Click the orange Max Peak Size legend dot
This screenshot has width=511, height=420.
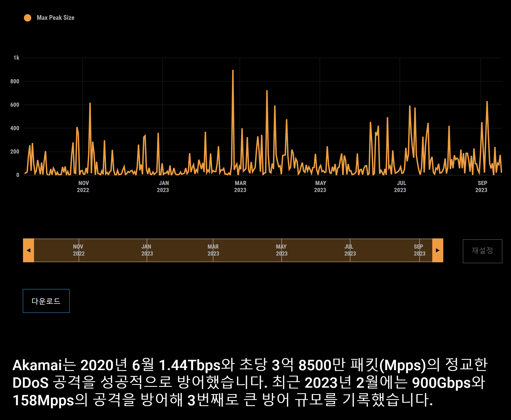[x=28, y=18]
